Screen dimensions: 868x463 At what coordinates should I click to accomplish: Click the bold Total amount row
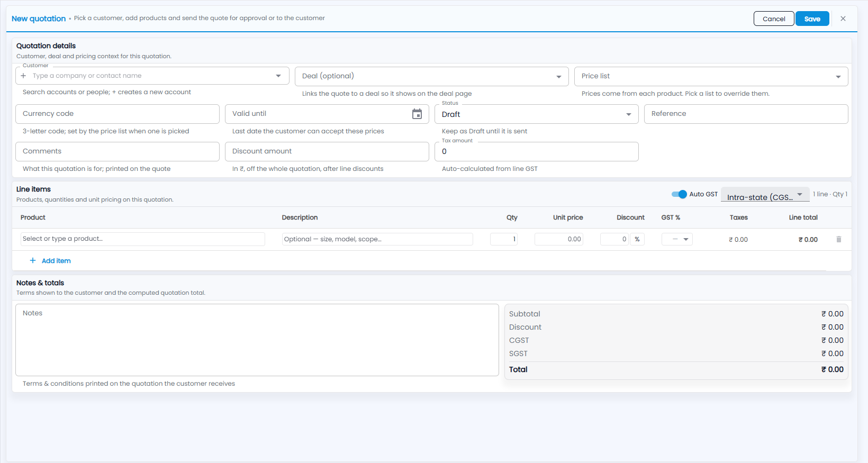676,369
